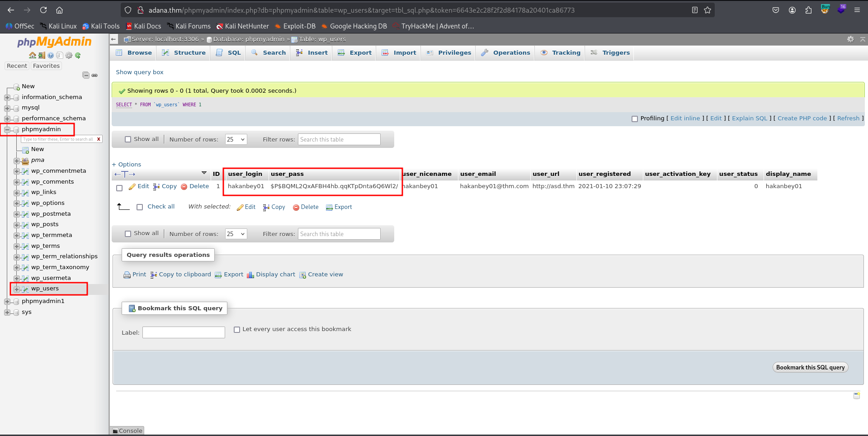Image resolution: width=868 pixels, height=436 pixels.
Task: Check 'Let every user access this bookmark'
Action: [237, 330]
